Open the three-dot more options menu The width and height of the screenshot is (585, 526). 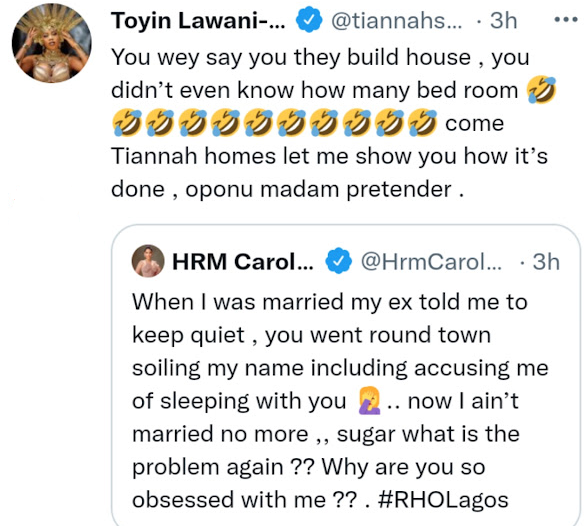point(566,19)
